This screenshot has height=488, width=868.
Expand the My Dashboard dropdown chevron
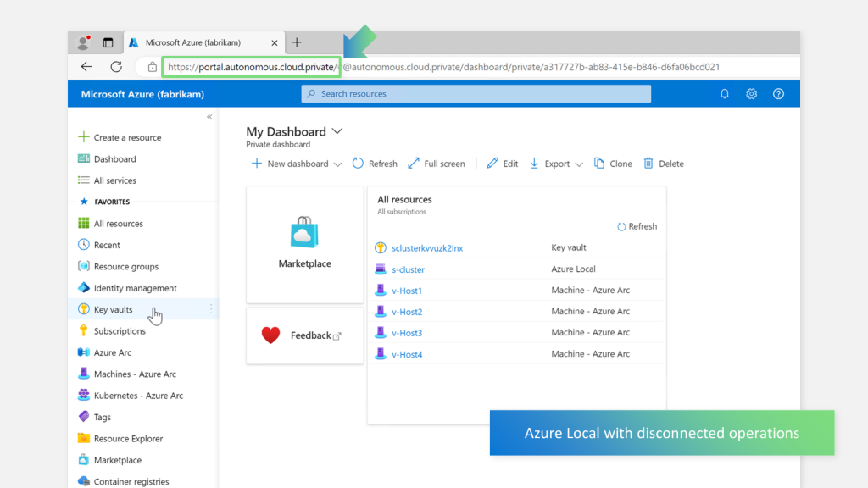click(x=337, y=131)
